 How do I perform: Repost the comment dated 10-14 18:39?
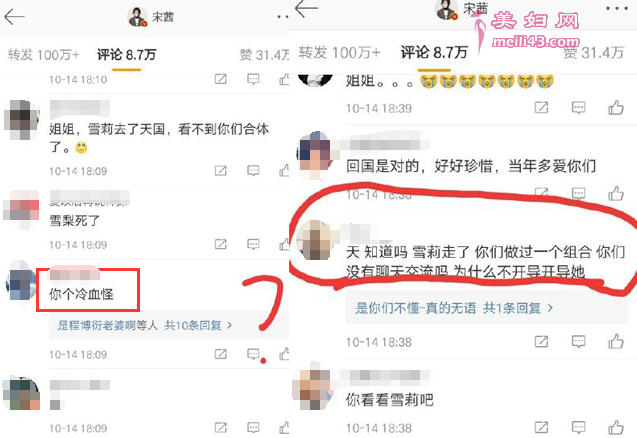(x=541, y=108)
